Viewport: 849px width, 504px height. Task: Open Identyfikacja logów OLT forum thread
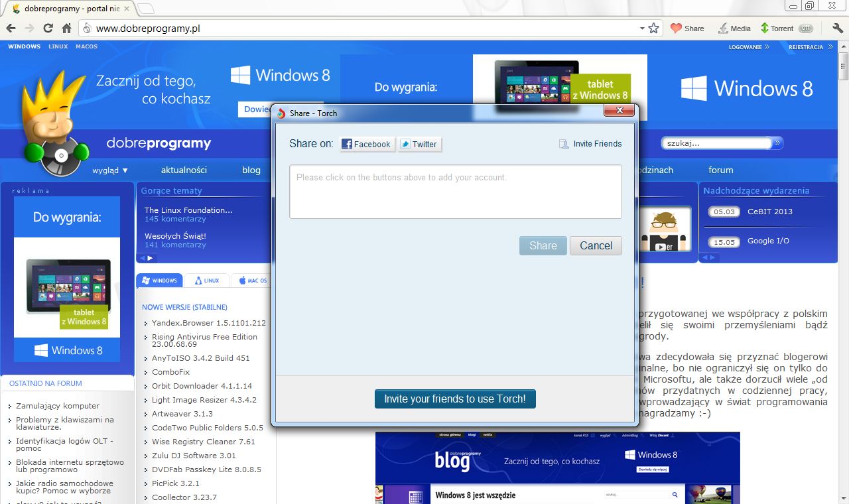coord(64,444)
